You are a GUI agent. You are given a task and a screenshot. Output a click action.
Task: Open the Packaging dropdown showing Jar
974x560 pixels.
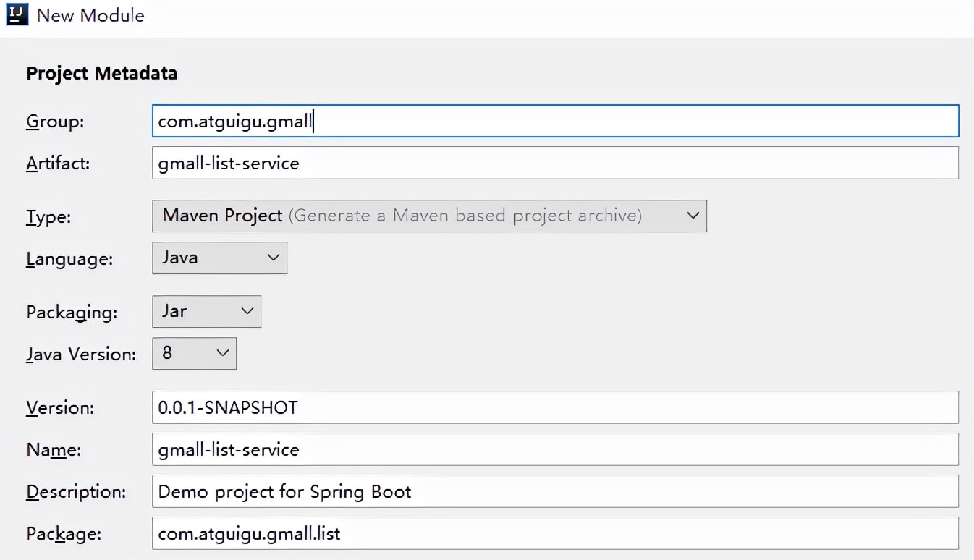pyautogui.click(x=206, y=311)
